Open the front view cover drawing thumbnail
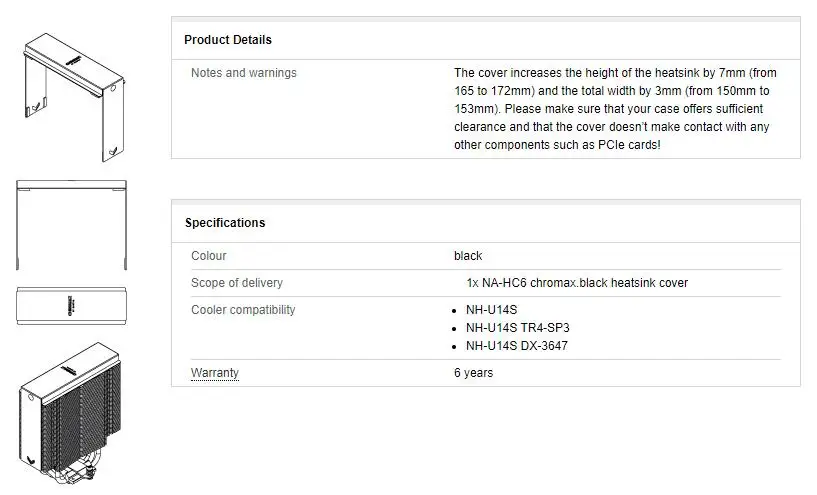 click(71, 226)
